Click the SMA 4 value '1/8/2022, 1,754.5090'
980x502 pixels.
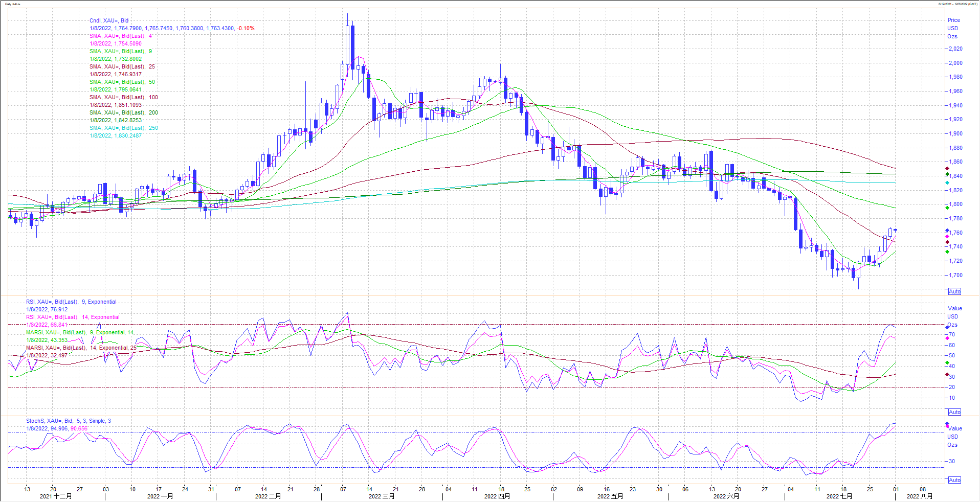tap(116, 44)
